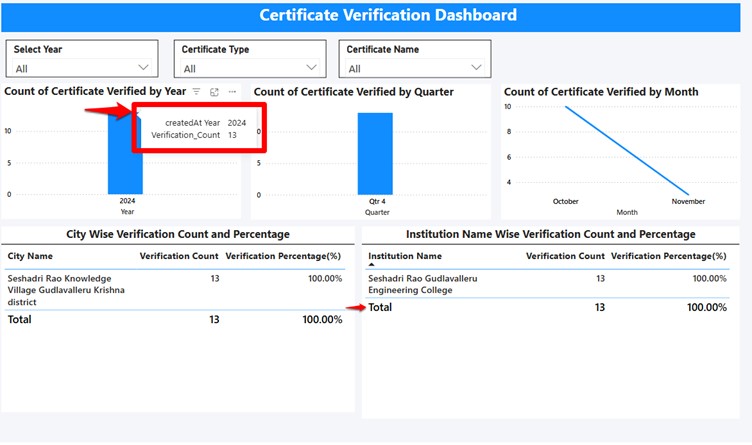
Task: Click institution table Verification Percentage(%) header
Action: 668,256
